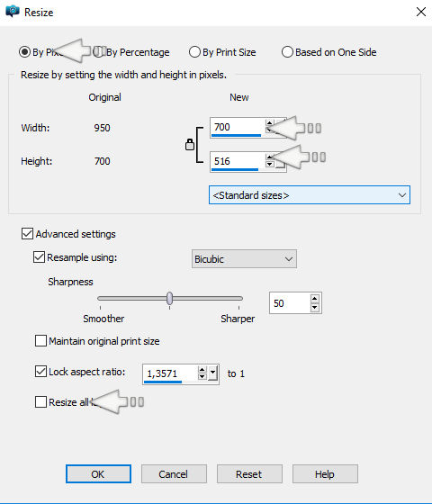The height and width of the screenshot is (504, 432).
Task: Enable Maintain original print size
Action: pos(40,341)
